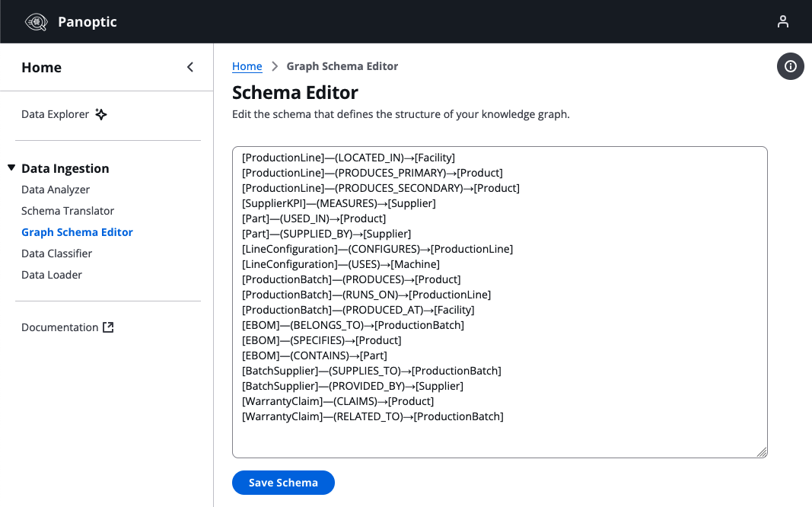This screenshot has height=507, width=812.
Task: Open Data Analyzer in the sidebar
Action: click(x=56, y=190)
